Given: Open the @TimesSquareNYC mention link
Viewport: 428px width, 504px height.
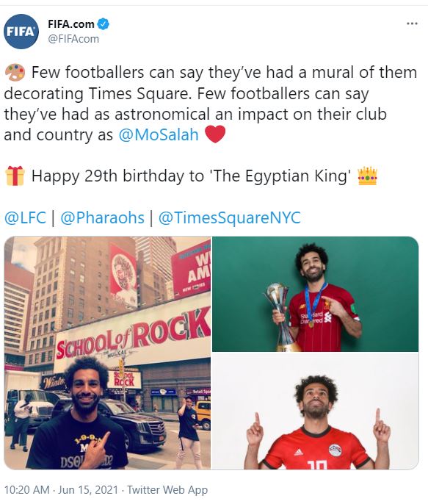Looking at the screenshot, I should point(230,217).
